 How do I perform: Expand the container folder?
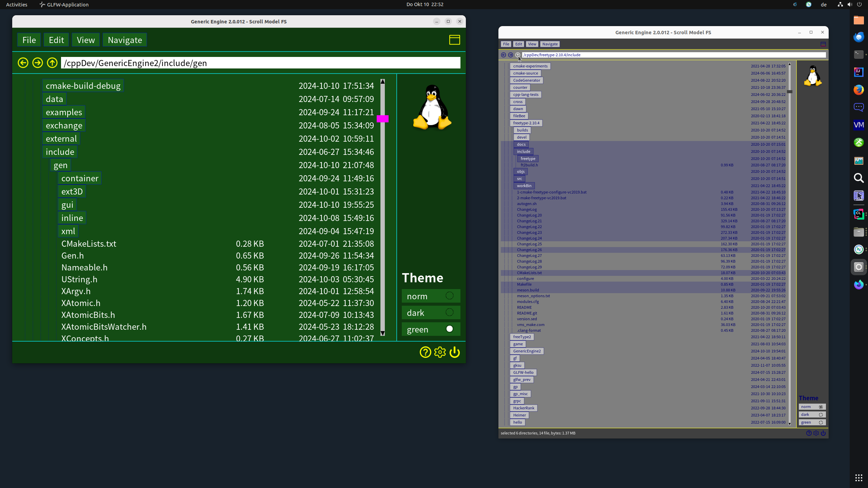point(80,178)
